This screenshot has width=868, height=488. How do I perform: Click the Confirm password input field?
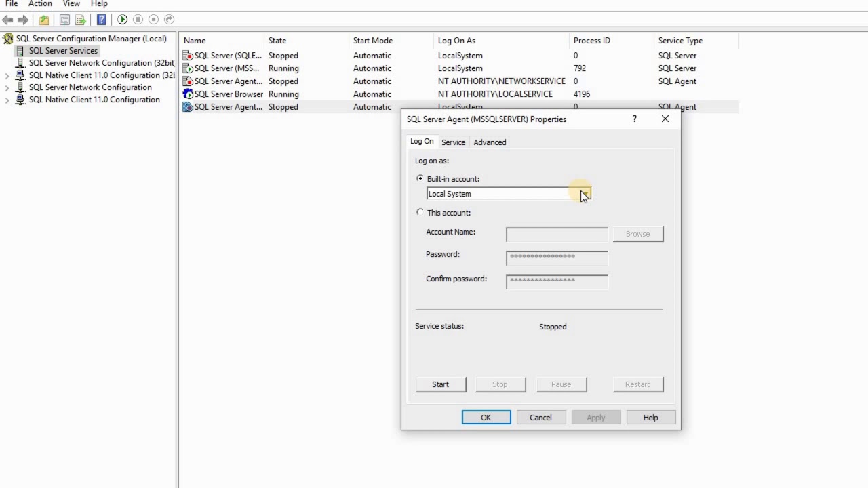(x=557, y=281)
